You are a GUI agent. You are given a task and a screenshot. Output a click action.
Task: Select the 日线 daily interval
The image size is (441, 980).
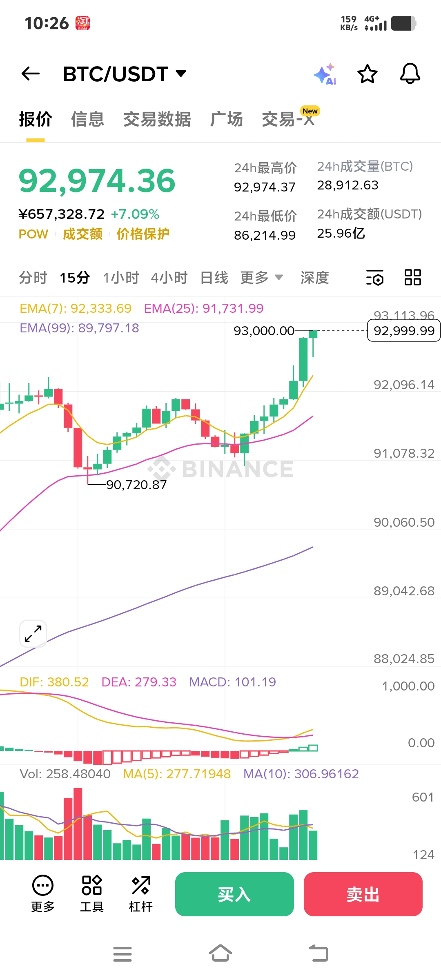(x=214, y=278)
